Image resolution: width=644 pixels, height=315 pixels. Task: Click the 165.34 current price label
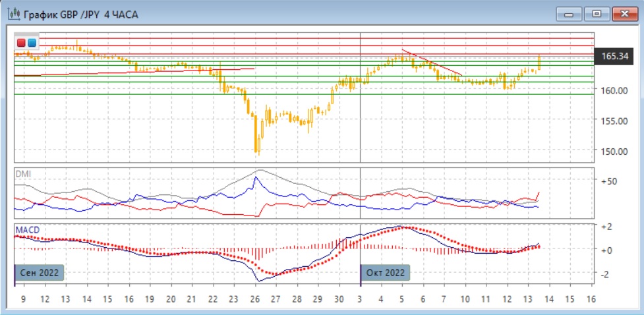click(x=614, y=57)
